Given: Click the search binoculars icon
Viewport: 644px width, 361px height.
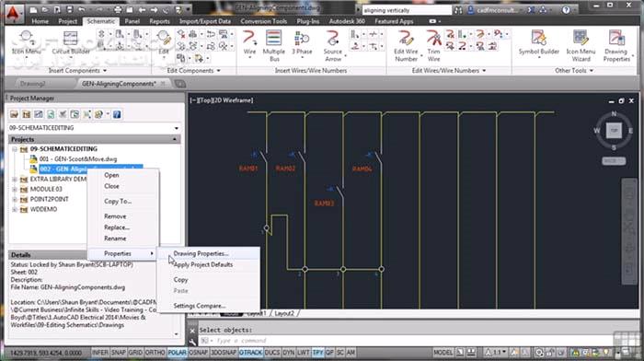Looking at the screenshot, I should [x=458, y=10].
